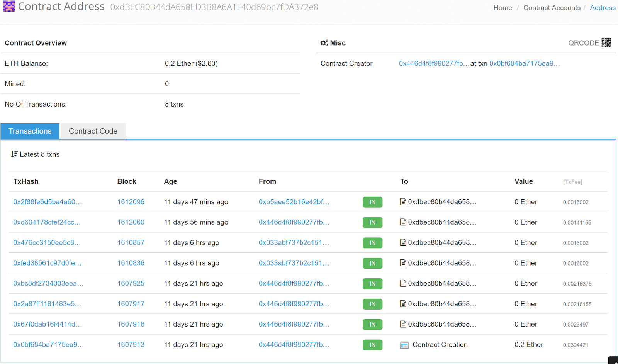The width and height of the screenshot is (618, 364).
Task: Open block 1607913
Action: coord(131,345)
